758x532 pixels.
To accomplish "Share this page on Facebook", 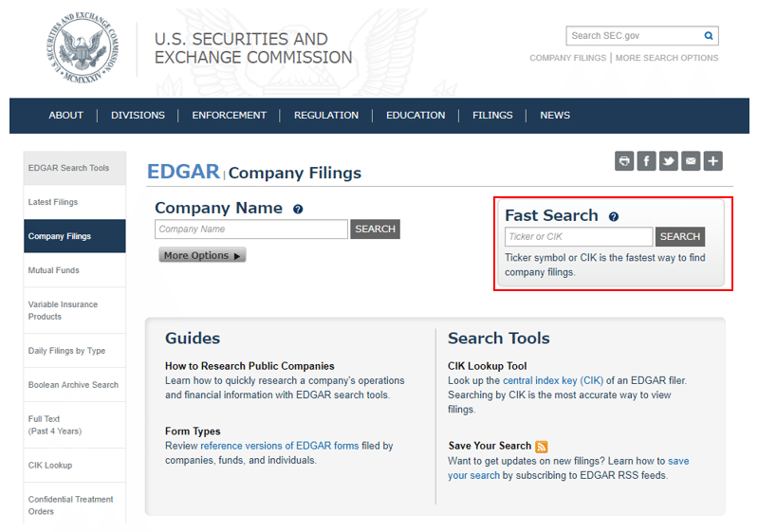I will click(646, 161).
